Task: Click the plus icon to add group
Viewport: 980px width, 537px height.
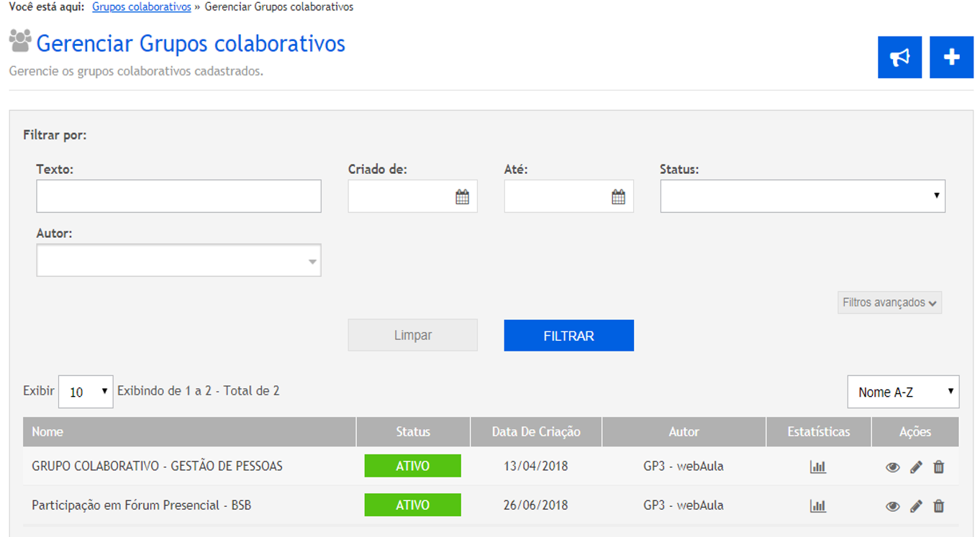Action: tap(951, 58)
